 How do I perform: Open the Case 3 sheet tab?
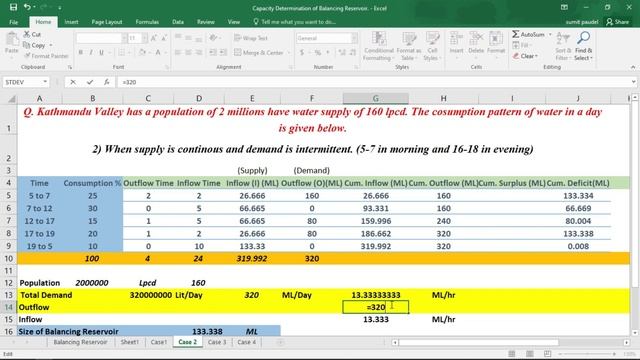pos(217,342)
